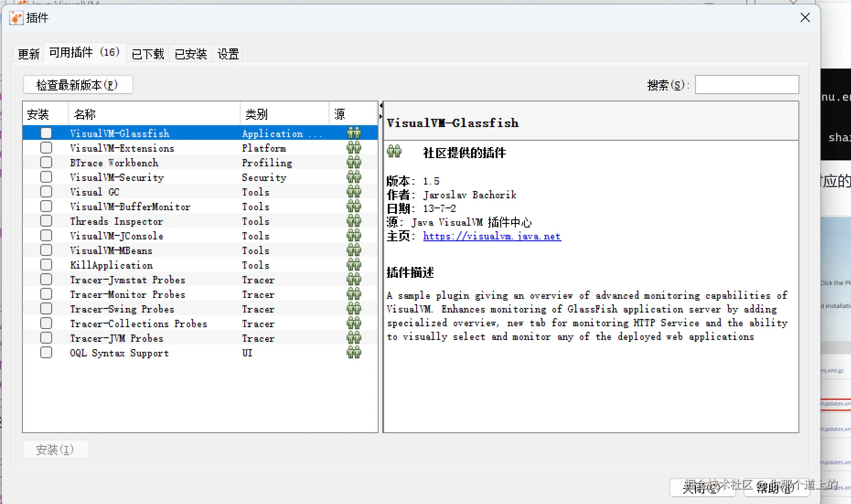Click the community source icon for VisualVM-Glassfish

coord(354,133)
